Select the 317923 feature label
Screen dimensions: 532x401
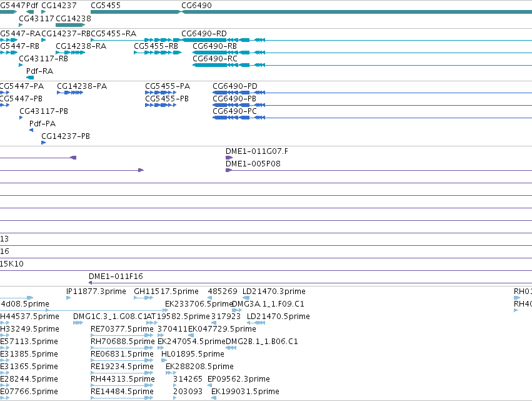pos(226,317)
